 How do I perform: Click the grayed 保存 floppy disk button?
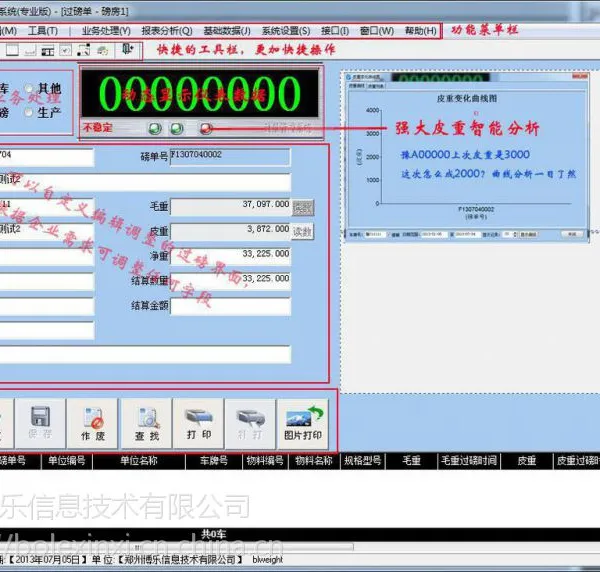40,423
